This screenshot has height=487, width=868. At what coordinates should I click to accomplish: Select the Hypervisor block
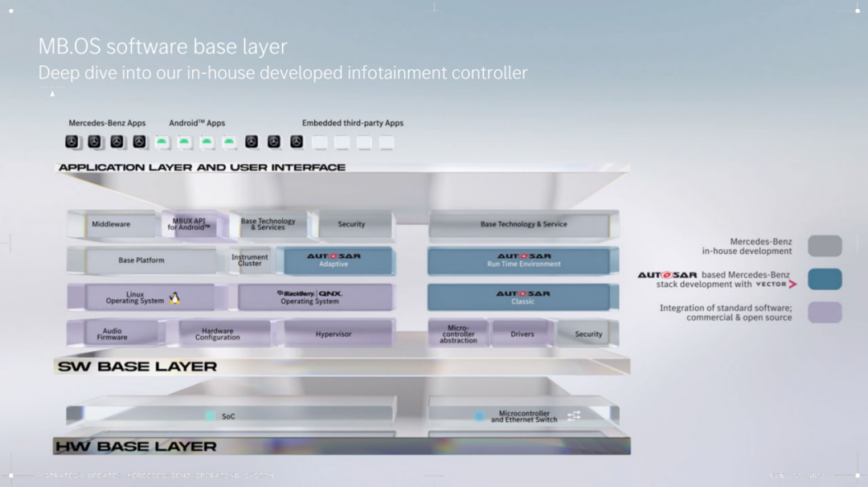coord(335,334)
